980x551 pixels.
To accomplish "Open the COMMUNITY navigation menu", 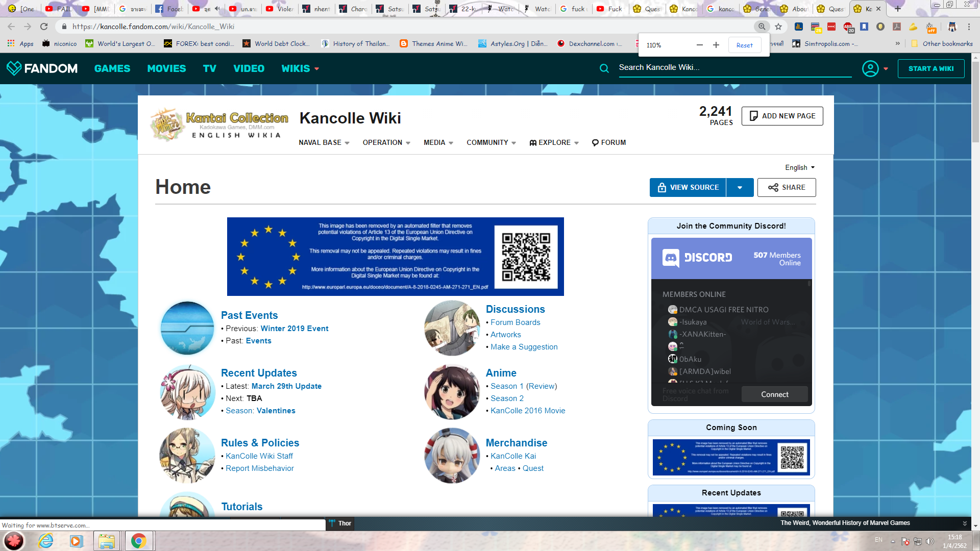I will (x=491, y=142).
